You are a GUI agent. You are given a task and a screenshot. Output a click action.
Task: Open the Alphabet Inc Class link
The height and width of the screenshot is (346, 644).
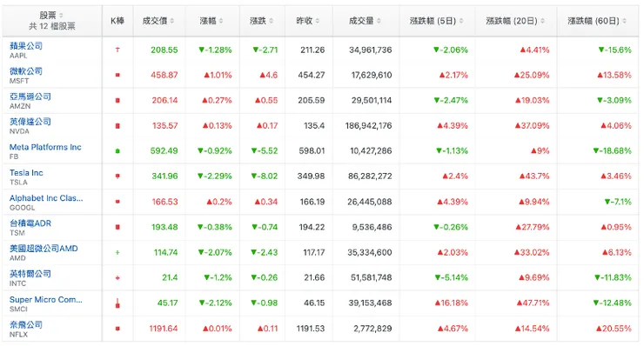coord(46,198)
